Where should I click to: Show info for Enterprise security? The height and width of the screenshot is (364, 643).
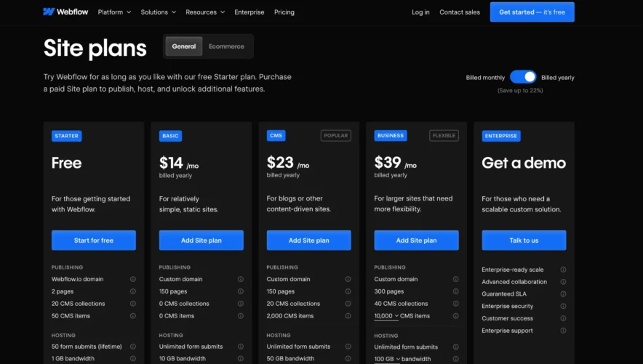pos(563,307)
